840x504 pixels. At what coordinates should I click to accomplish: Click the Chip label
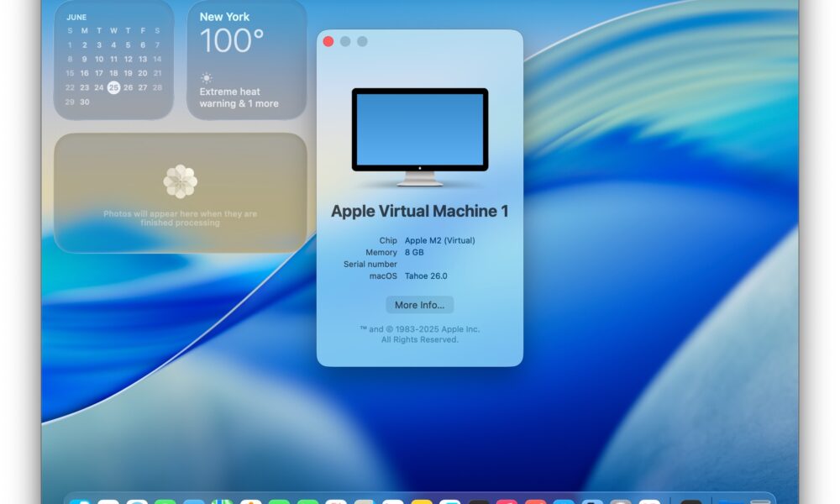388,240
